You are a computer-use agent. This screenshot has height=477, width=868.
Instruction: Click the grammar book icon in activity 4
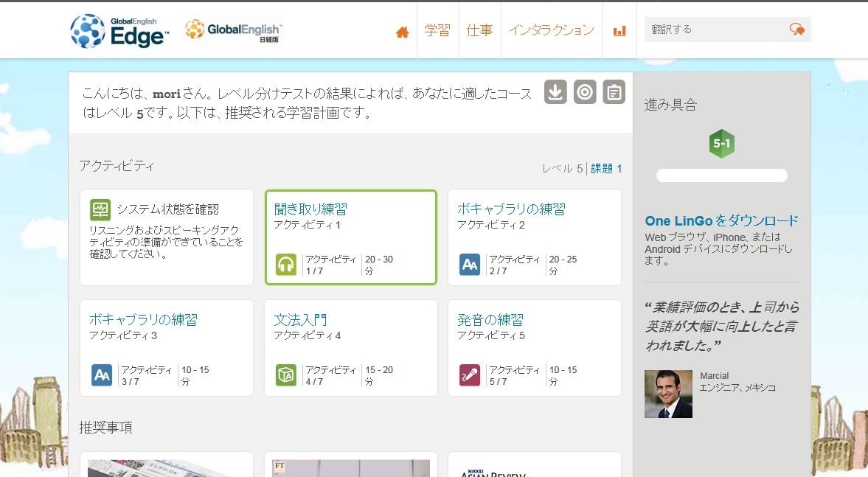point(285,375)
